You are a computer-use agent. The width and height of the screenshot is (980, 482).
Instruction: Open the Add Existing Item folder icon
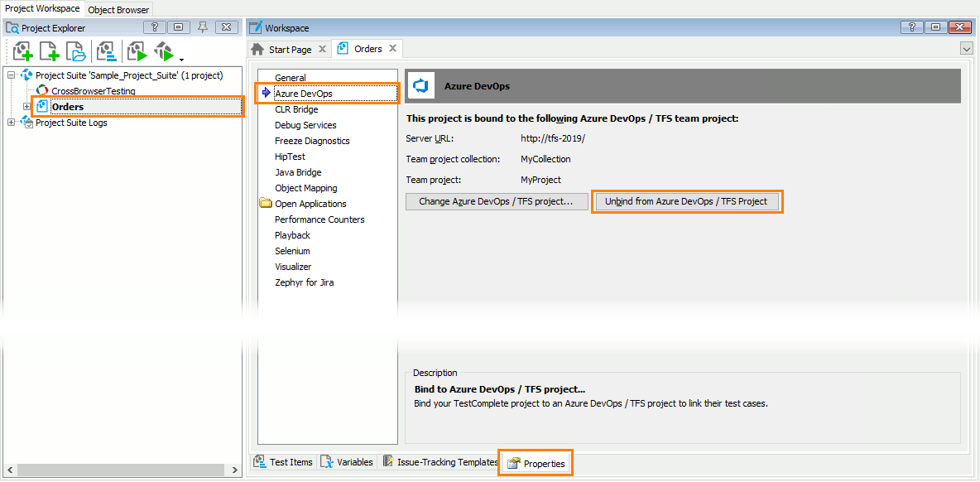tap(76, 51)
